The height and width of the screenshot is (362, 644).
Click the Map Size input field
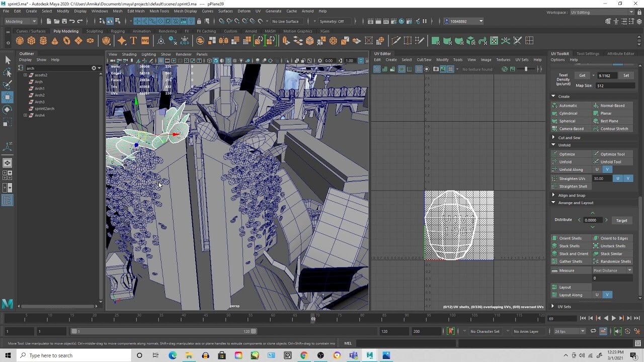tap(614, 85)
